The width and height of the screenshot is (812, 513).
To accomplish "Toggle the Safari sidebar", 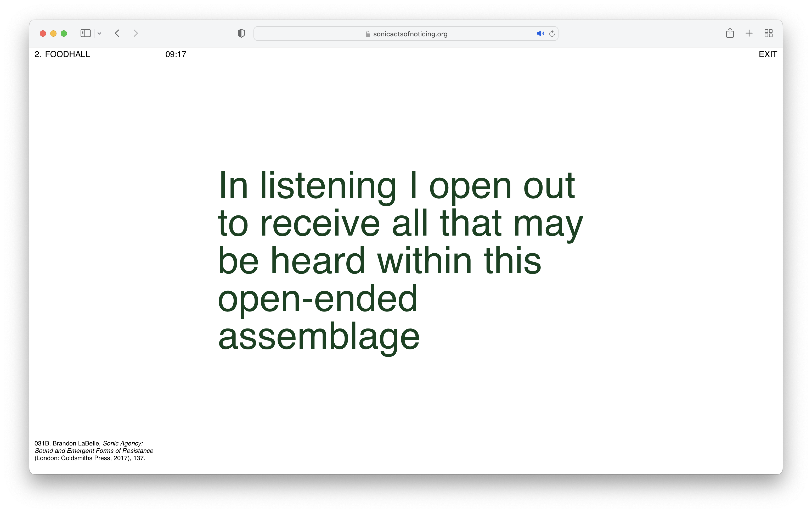I will [x=85, y=33].
